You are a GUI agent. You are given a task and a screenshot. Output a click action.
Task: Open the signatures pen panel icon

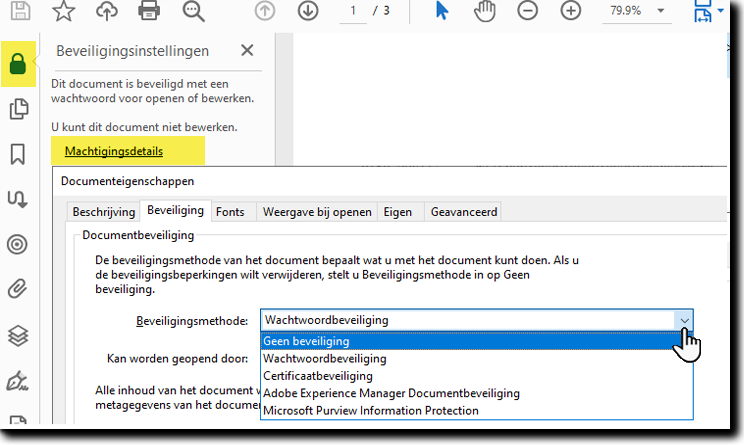click(x=18, y=381)
